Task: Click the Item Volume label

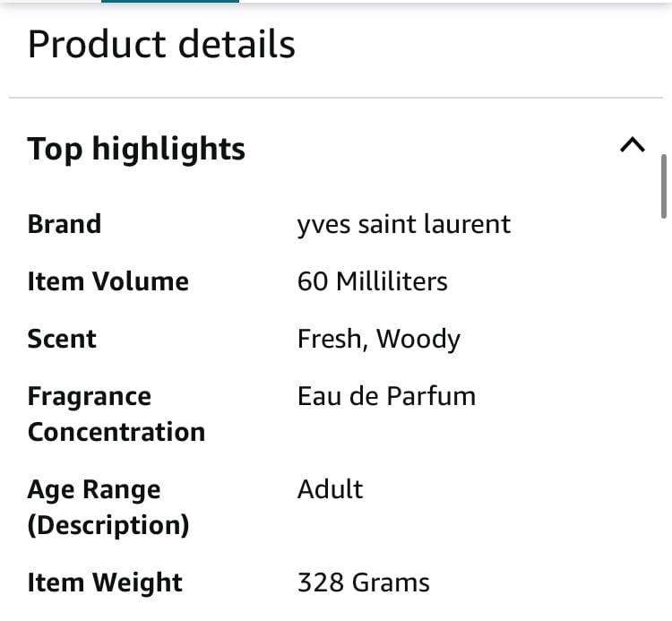Action: (108, 281)
